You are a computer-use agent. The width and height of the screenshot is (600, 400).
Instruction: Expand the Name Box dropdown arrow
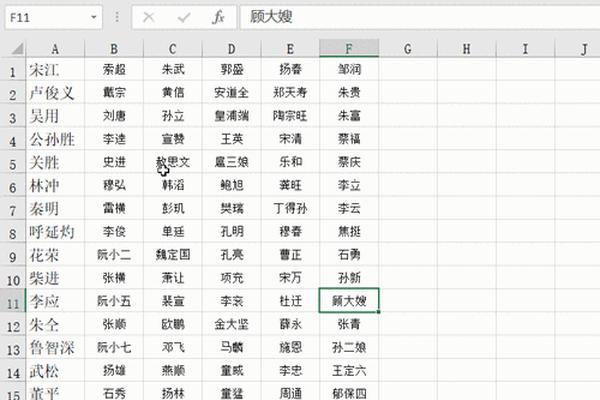93,17
